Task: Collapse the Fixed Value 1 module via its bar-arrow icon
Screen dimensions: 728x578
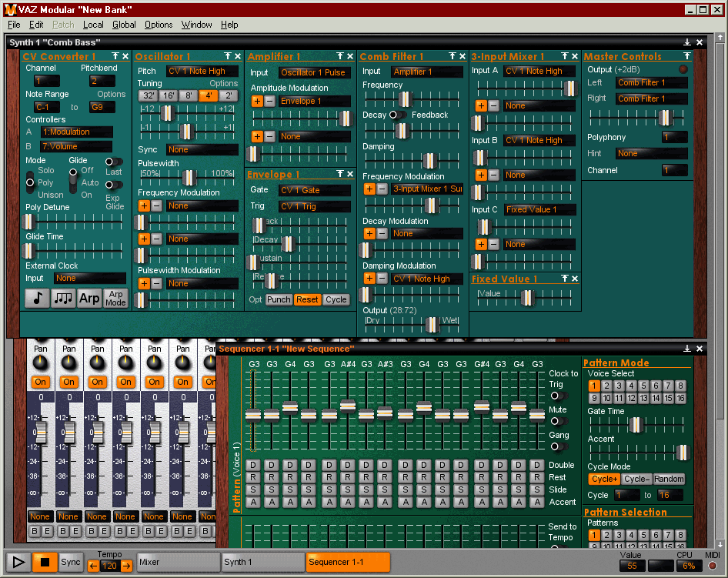Action: pos(565,279)
